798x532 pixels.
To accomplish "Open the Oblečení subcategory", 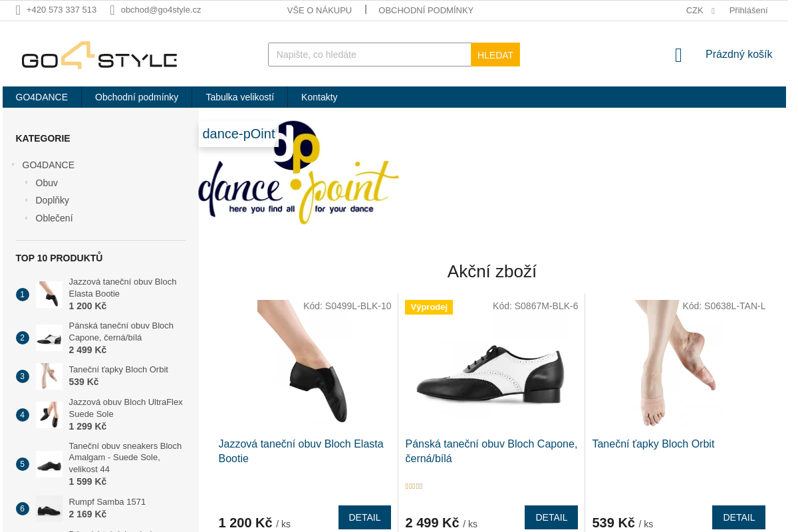I will click(x=55, y=218).
